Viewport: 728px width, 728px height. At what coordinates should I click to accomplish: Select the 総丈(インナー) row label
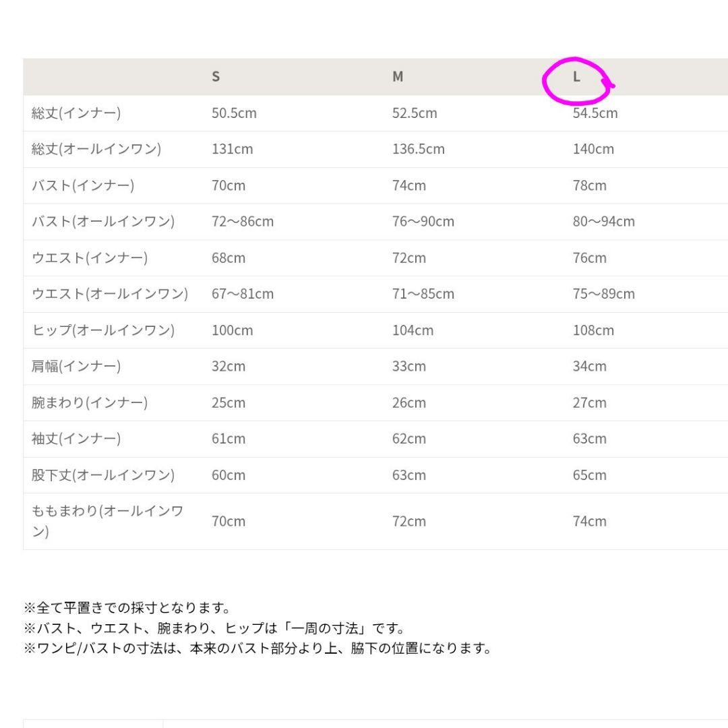coord(76,113)
